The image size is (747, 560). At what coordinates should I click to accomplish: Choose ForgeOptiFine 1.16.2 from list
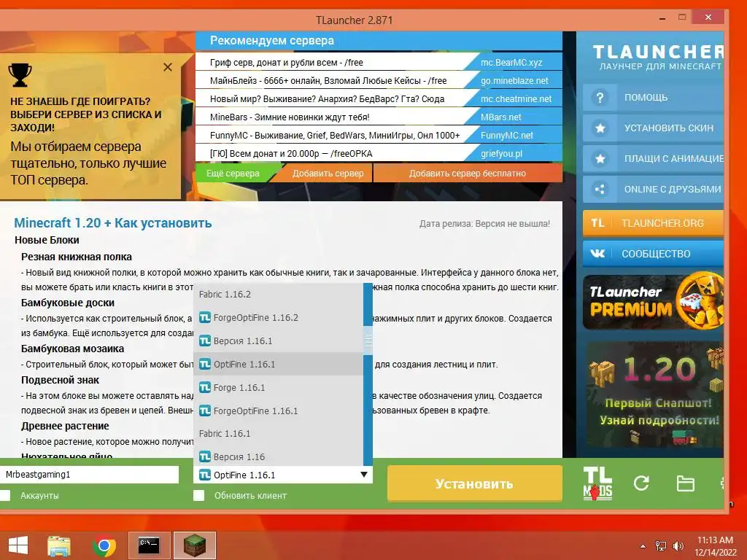(278, 318)
